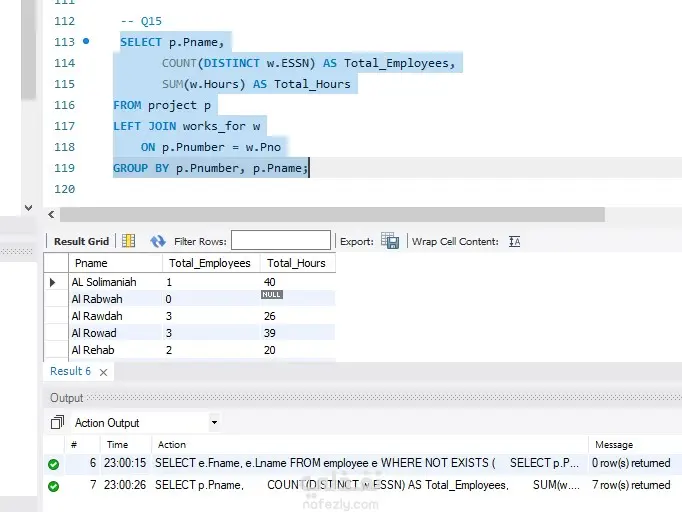Click the Time column header in Action Output
Screen dimensions: 682x512
pos(117,445)
